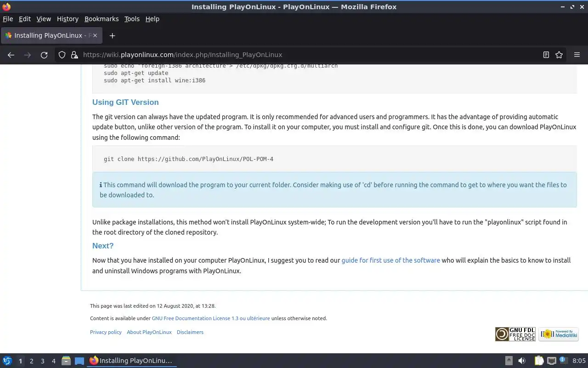Click the GNU FDL license badge
588x368 pixels.
515,334
